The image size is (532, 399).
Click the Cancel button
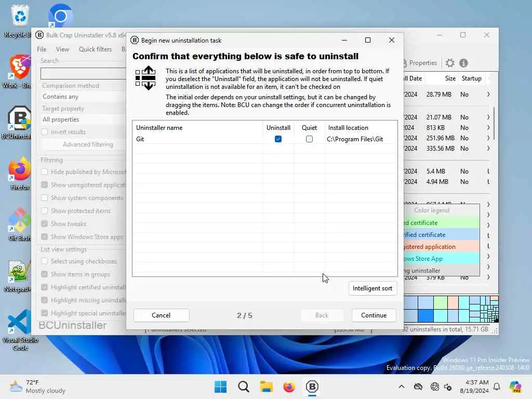tap(161, 315)
